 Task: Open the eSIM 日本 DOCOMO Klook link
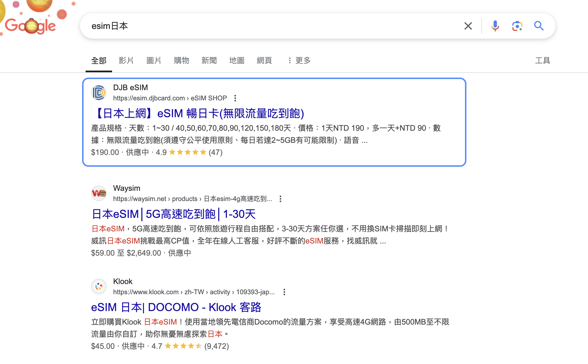[x=176, y=307]
